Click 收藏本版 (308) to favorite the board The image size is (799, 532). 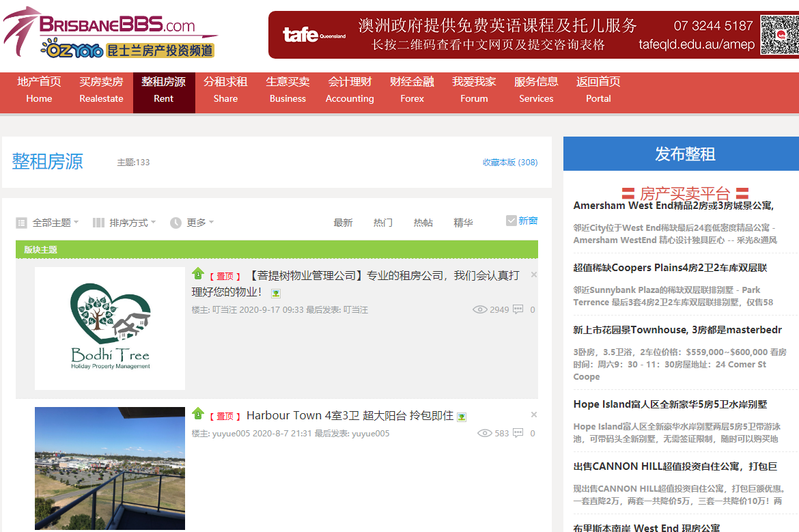click(510, 162)
